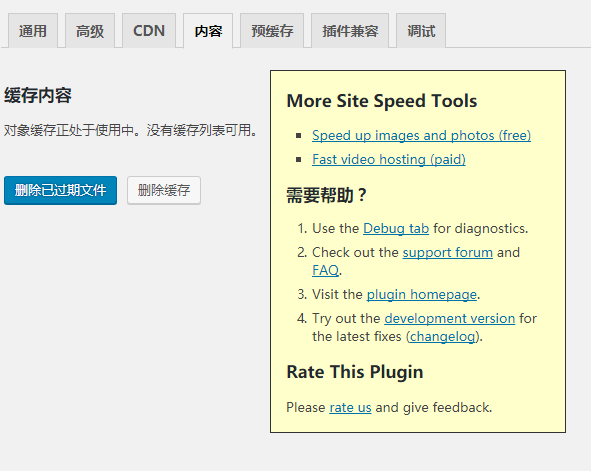Switch to the 通用 tab
This screenshot has width=591, height=471.
click(33, 31)
